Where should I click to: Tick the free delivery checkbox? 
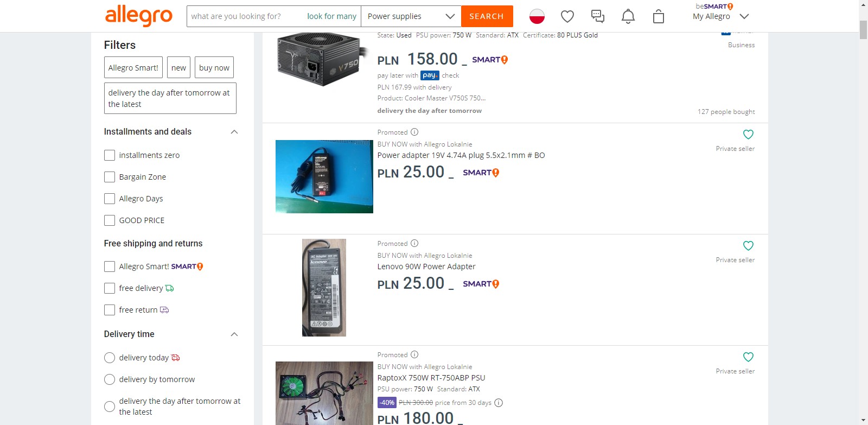tap(110, 288)
